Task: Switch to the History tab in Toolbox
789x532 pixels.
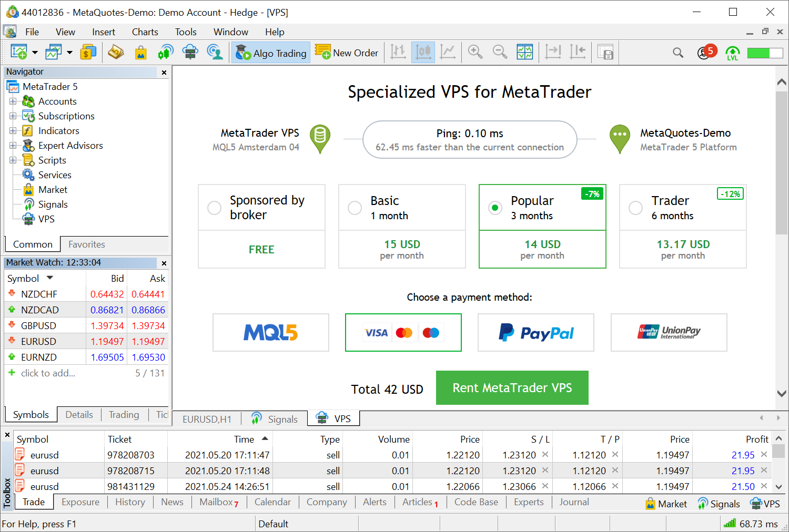Action: coord(130,502)
